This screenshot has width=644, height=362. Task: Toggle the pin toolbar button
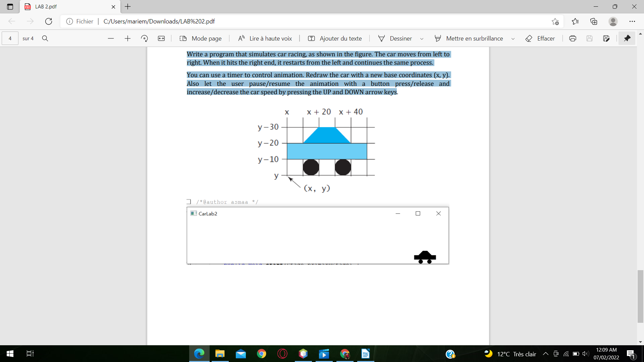pyautogui.click(x=627, y=39)
